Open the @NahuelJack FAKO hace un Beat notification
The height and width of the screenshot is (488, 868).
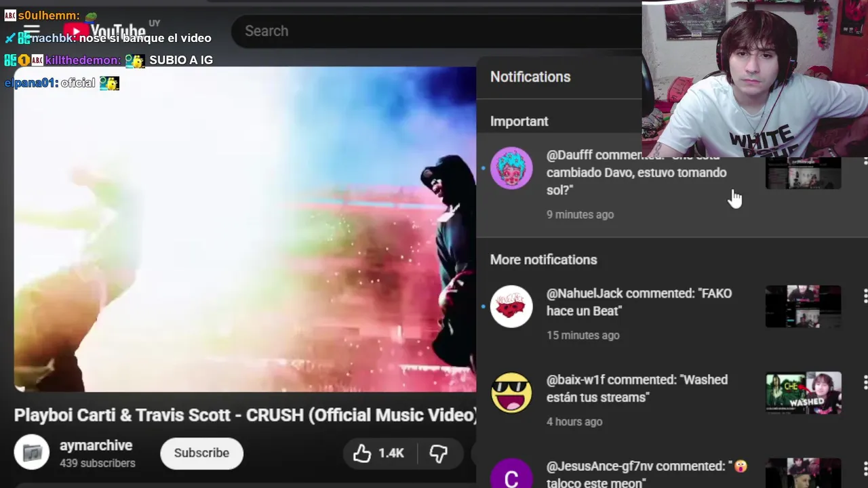pos(671,313)
